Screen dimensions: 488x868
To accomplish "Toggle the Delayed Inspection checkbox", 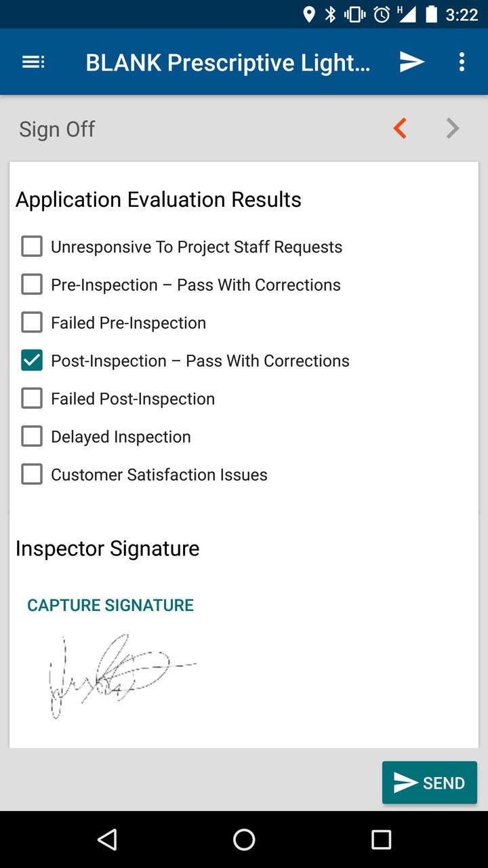I will point(31,436).
